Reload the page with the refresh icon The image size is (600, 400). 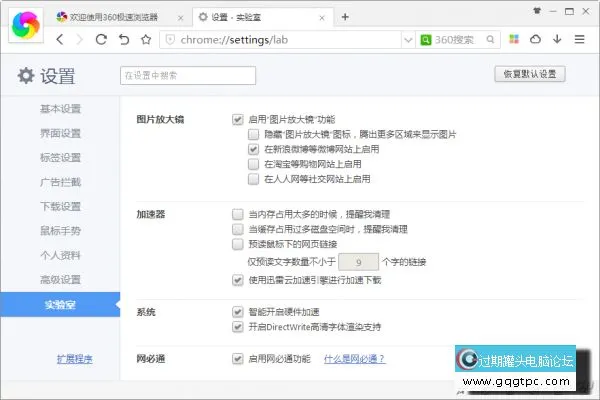pyautogui.click(x=101, y=39)
